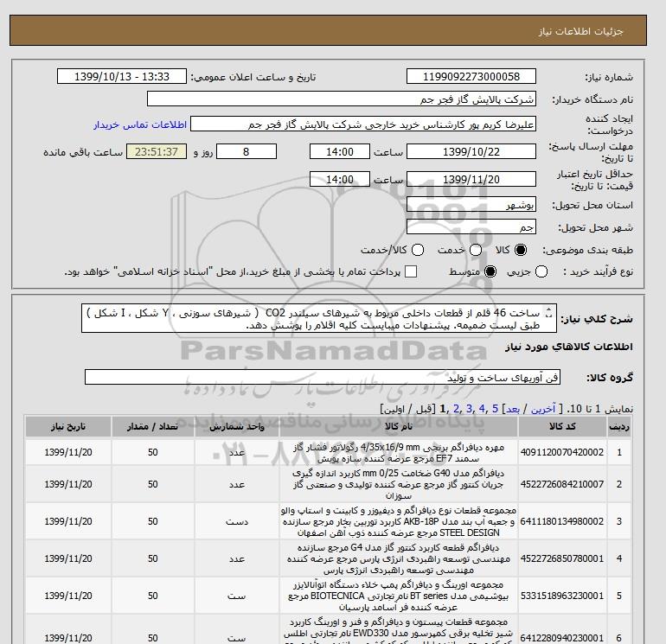The height and width of the screenshot is (644, 666).
Task: Click response deadline date 1399/10/22
Action: pyautogui.click(x=471, y=151)
